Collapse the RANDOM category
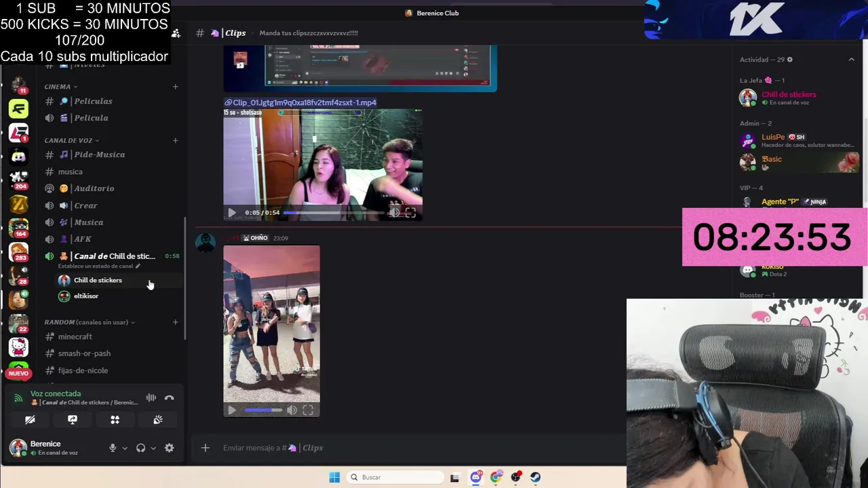The height and width of the screenshot is (488, 868). pyautogui.click(x=90, y=322)
